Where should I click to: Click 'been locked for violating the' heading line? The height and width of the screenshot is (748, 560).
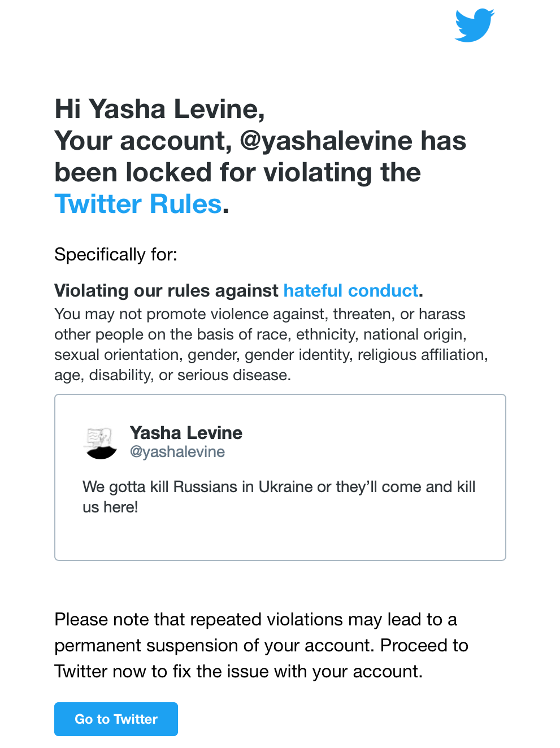238,172
